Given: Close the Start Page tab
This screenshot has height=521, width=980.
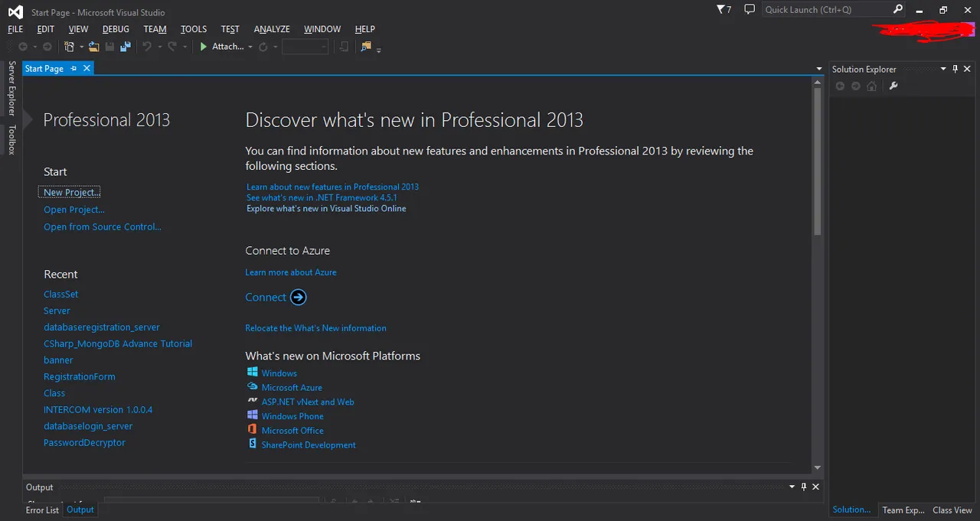Looking at the screenshot, I should [87, 68].
